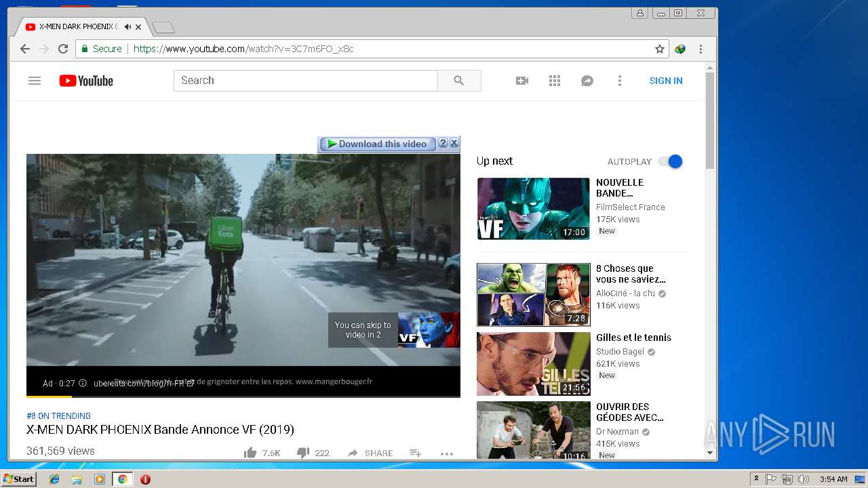Click the browser extension icon beside the star
This screenshot has height=488, width=868.
pos(680,49)
